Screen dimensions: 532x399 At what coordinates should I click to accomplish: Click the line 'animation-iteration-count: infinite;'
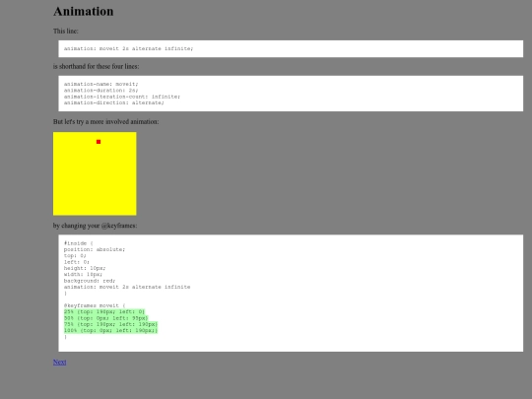[x=122, y=97]
